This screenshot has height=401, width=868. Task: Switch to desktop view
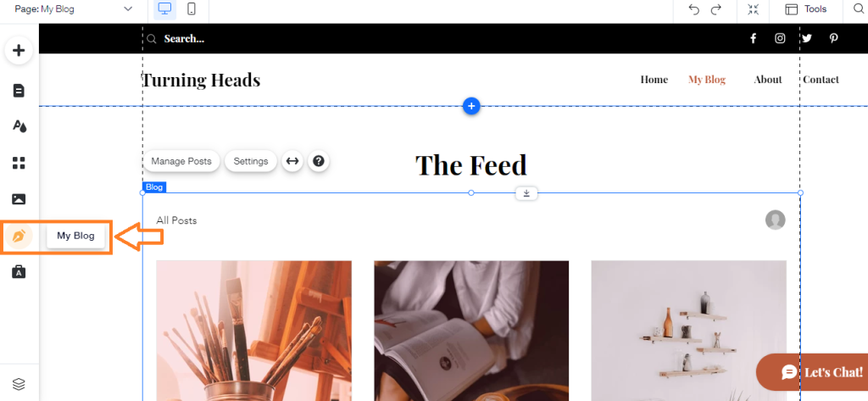pyautogui.click(x=165, y=8)
